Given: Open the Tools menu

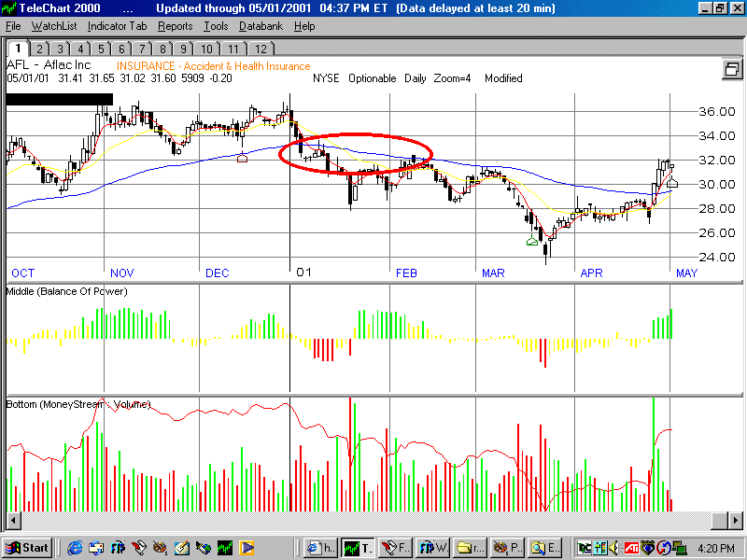Looking at the screenshot, I should 216,26.
